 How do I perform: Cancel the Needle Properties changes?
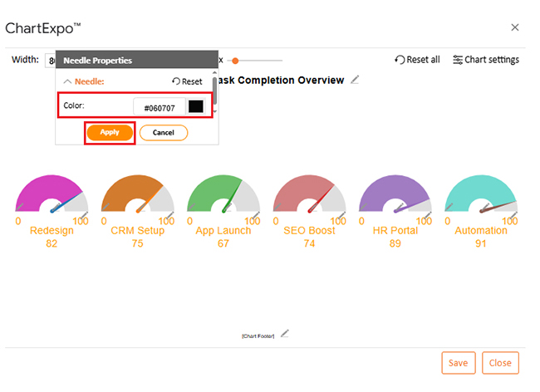click(164, 133)
